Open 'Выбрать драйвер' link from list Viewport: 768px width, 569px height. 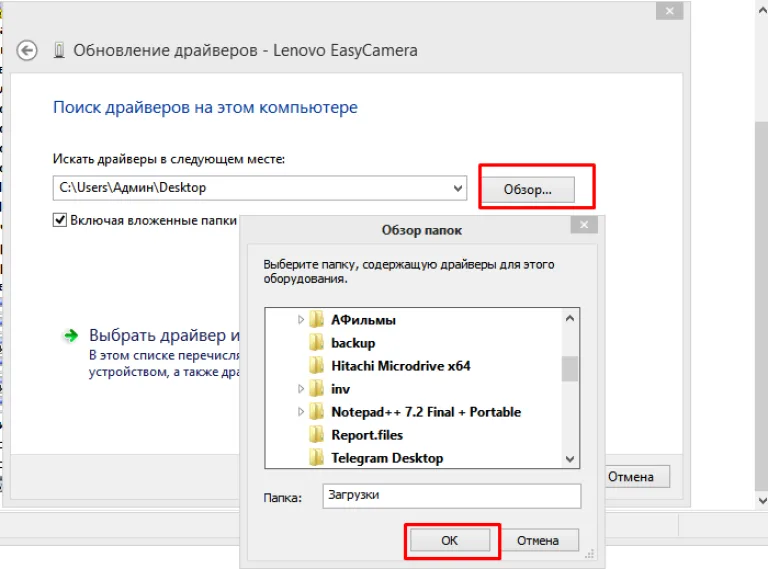click(x=164, y=335)
